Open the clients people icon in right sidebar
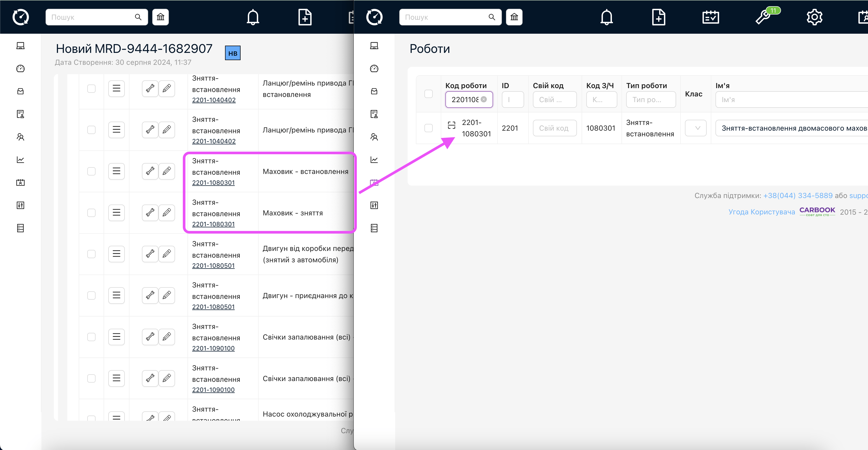Viewport: 868px width, 450px height. (x=374, y=137)
